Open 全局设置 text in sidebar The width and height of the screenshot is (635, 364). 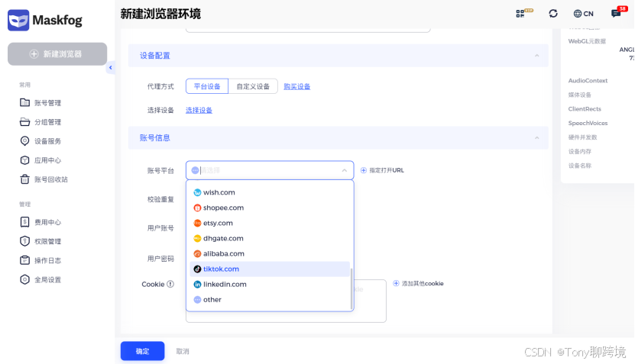[47, 279]
